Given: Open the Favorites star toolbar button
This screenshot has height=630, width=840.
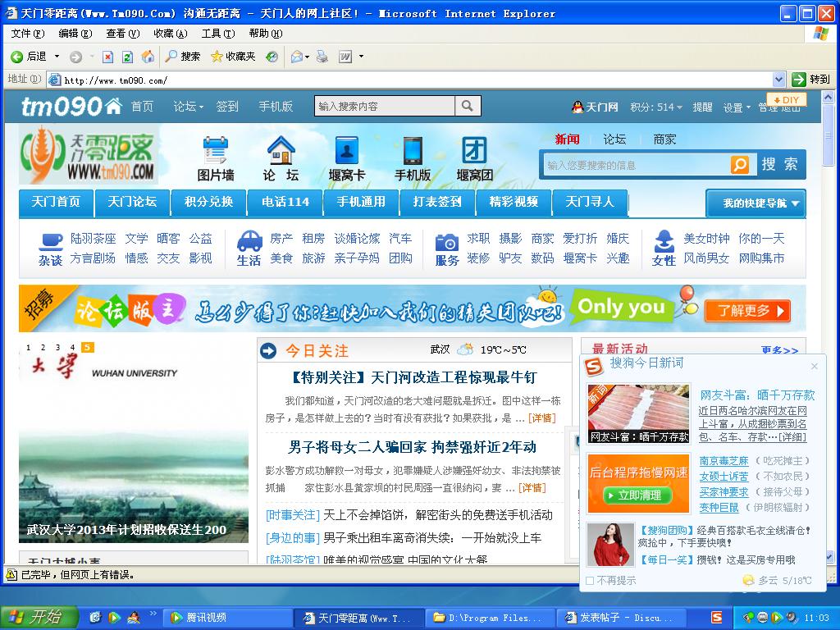Looking at the screenshot, I should (233, 57).
